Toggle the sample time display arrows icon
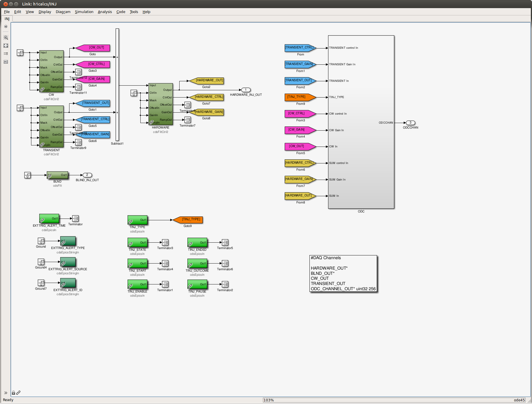Image resolution: width=532 pixels, height=404 pixels. click(x=6, y=54)
